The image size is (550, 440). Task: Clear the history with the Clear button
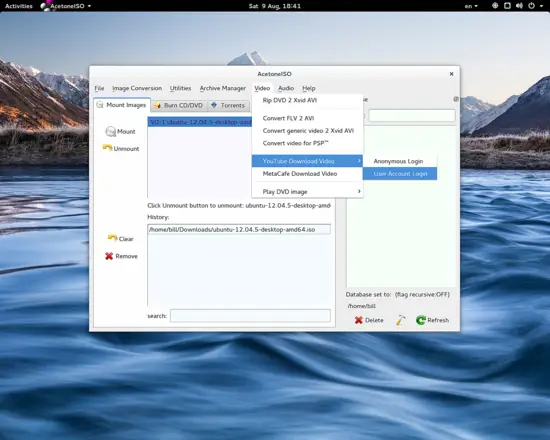pos(120,239)
